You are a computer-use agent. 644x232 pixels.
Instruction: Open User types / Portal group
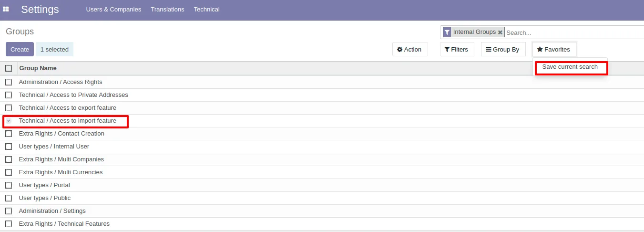click(x=44, y=185)
